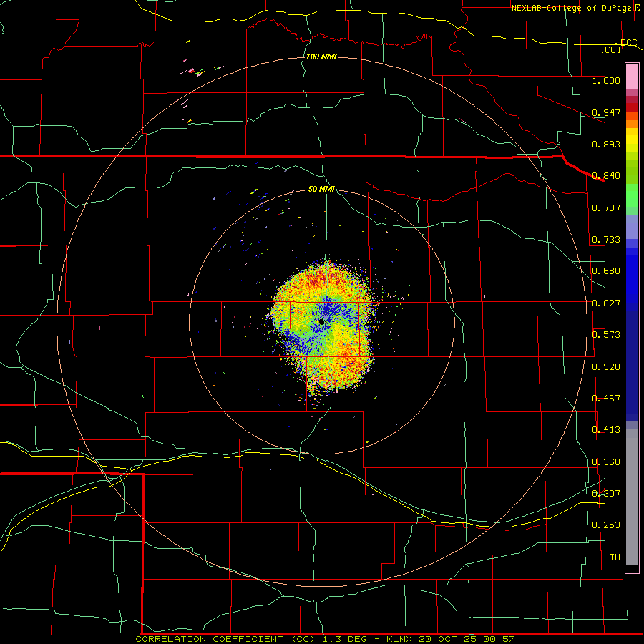Pick the gray segment at the color bar bottom
The height and width of the screenshot is (644, 644).
point(632,497)
